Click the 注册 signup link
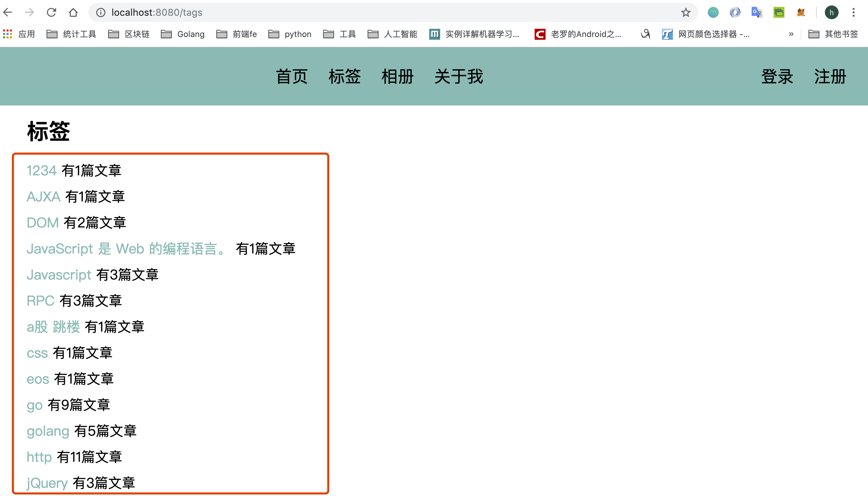 coord(830,76)
